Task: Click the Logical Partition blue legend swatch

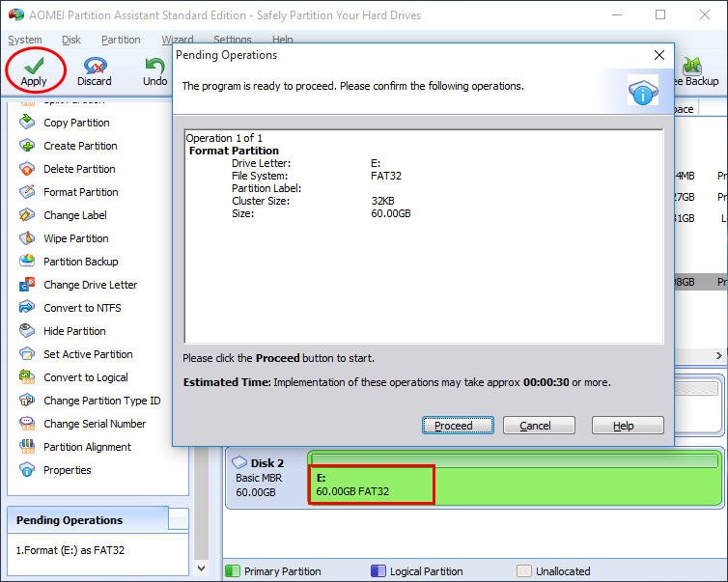Action: (378, 570)
